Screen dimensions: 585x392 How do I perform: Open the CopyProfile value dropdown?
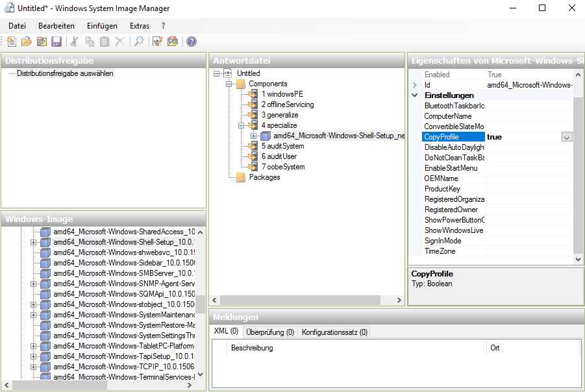tap(567, 137)
